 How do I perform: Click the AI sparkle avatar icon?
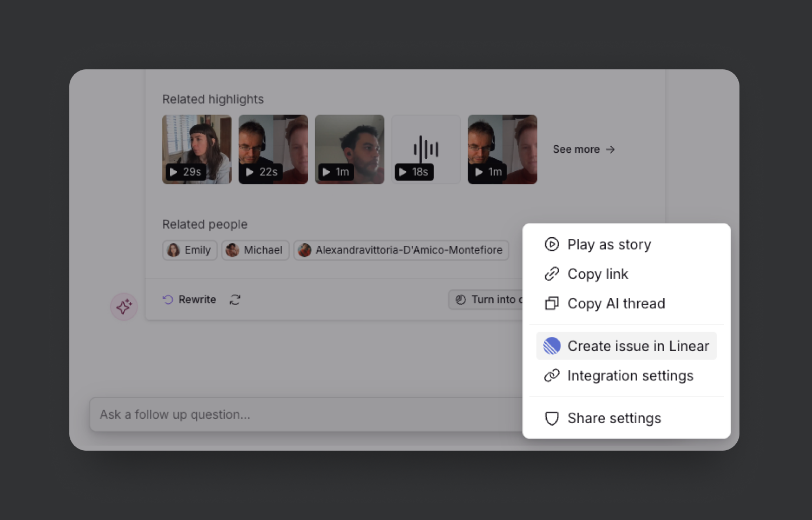pyautogui.click(x=124, y=307)
